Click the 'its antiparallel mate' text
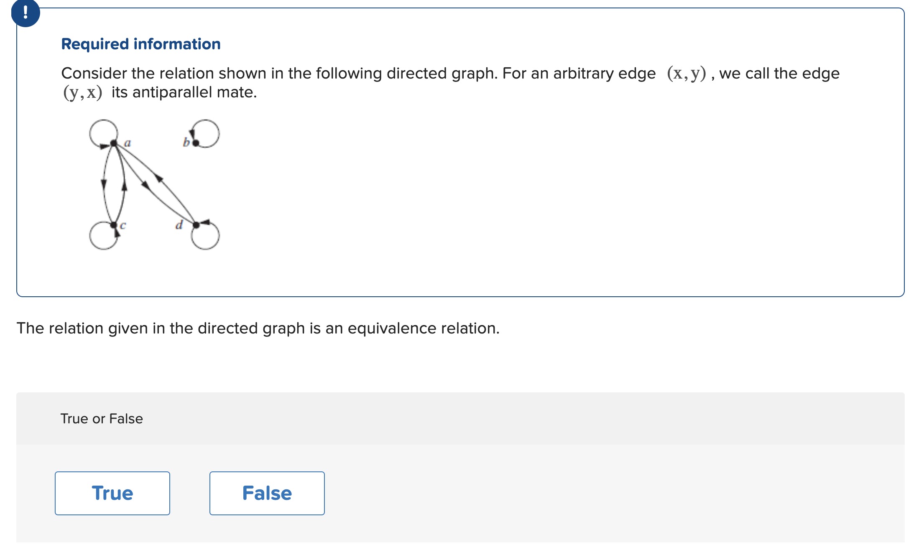924x560 pixels. [184, 92]
